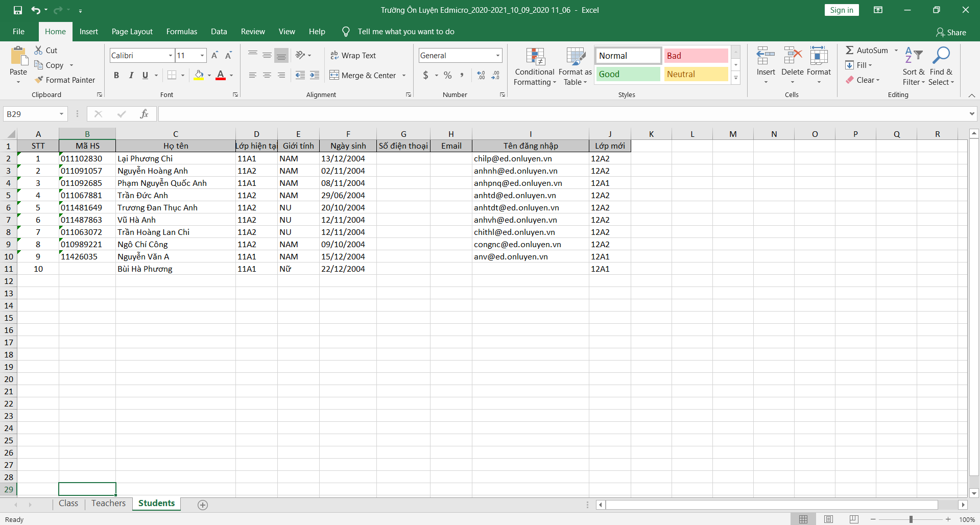Open Conditional Formatting menu

pos(535,67)
